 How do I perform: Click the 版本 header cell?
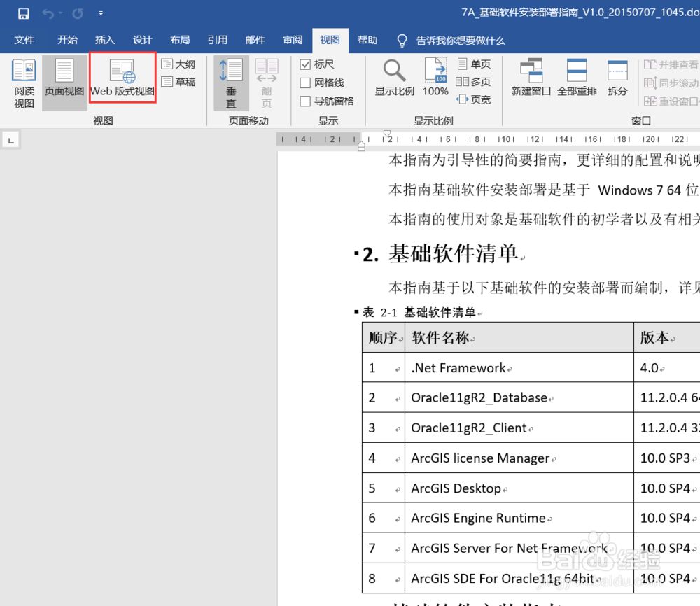[667, 338]
